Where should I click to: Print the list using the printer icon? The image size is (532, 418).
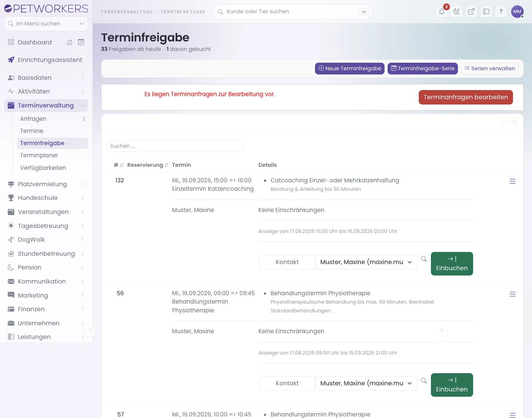(x=515, y=122)
